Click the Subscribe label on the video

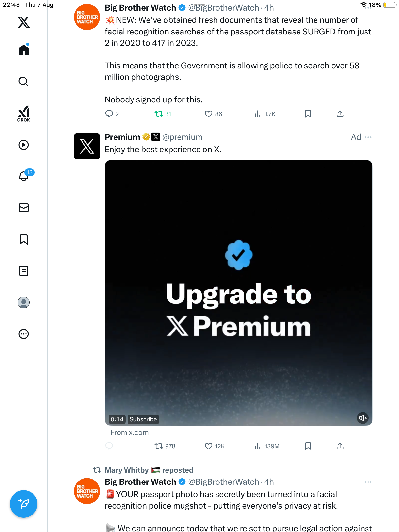pos(143,419)
